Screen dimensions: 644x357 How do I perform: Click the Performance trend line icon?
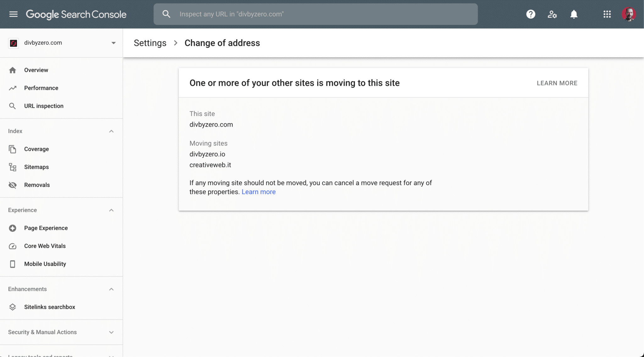click(x=13, y=88)
